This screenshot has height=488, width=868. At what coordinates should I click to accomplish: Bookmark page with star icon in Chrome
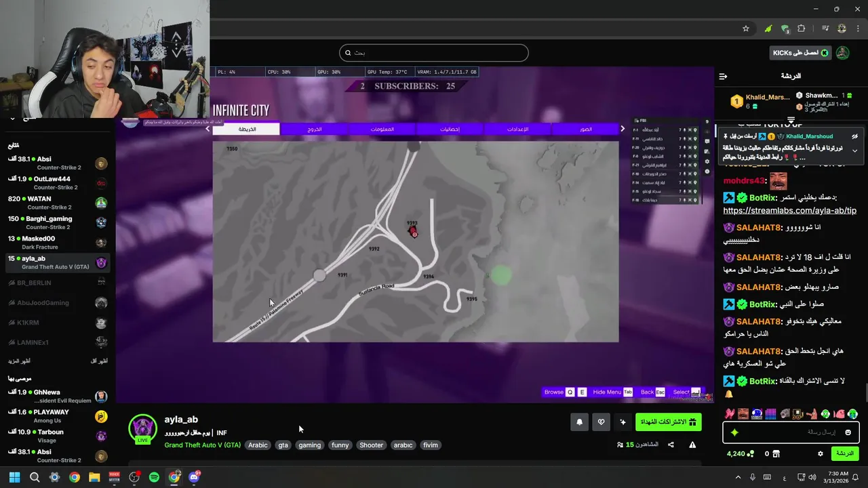pos(746,28)
